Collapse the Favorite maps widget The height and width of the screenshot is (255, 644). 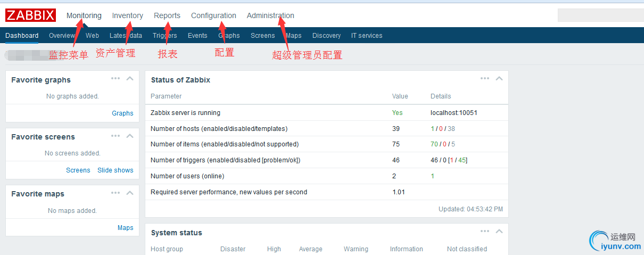coord(129,193)
